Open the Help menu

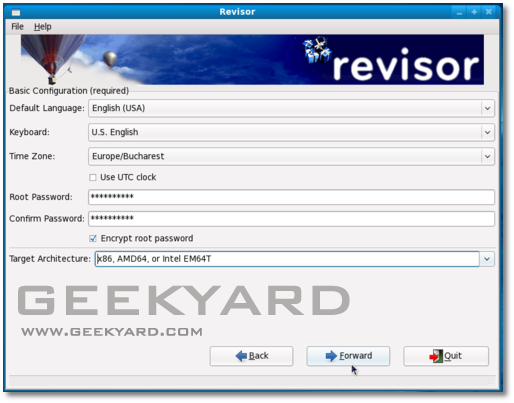point(43,27)
